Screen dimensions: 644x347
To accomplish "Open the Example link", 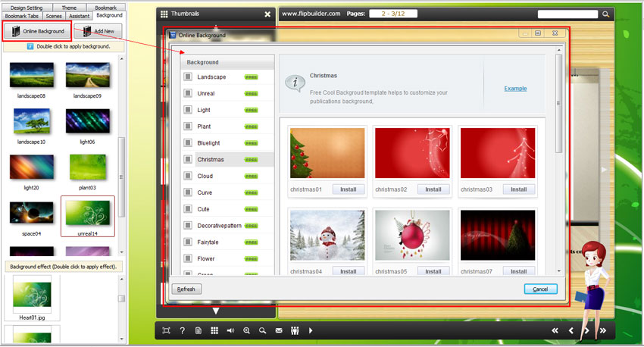I will point(515,89).
